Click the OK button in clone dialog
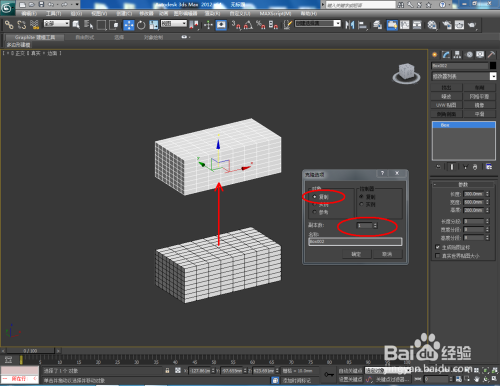The width and height of the screenshot is (500, 386). (x=356, y=254)
